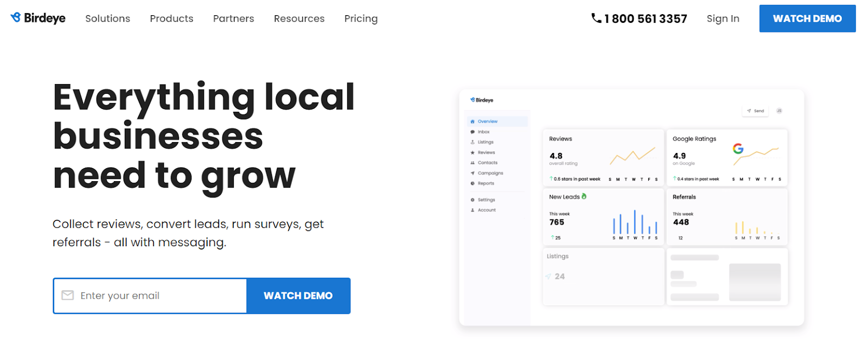This screenshot has width=868, height=346.
Task: Open the Products menu
Action: click(171, 18)
